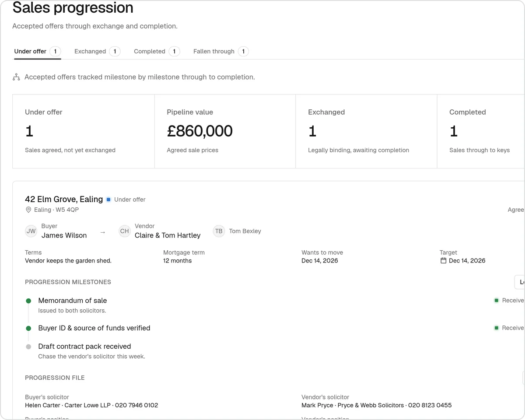Image resolution: width=525 pixels, height=420 pixels.
Task: Select buyer name James Wilson
Action: 64,235
